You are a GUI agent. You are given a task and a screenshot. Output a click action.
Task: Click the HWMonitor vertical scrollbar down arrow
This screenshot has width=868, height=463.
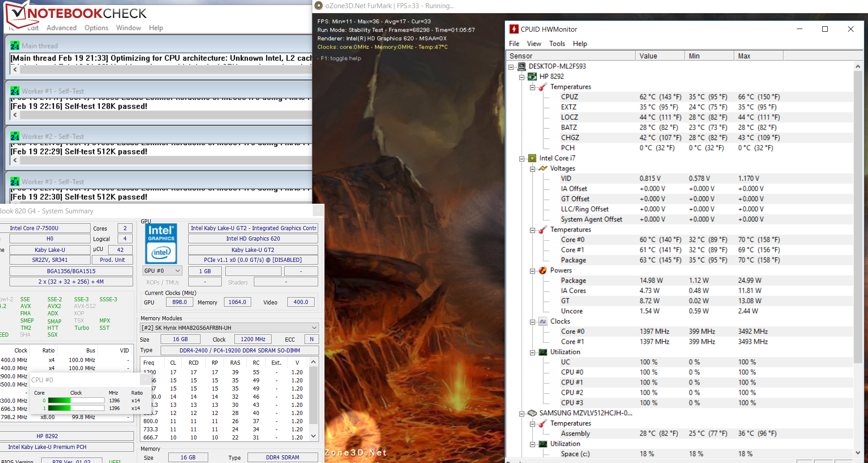[x=858, y=453]
